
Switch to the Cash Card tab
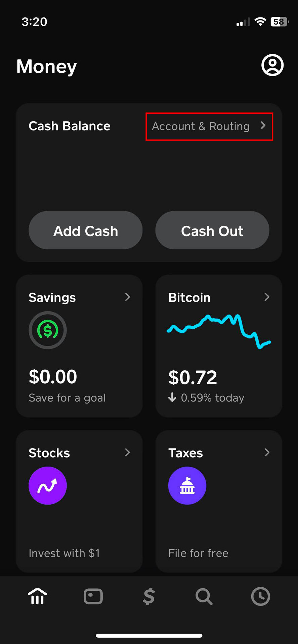[x=93, y=596]
